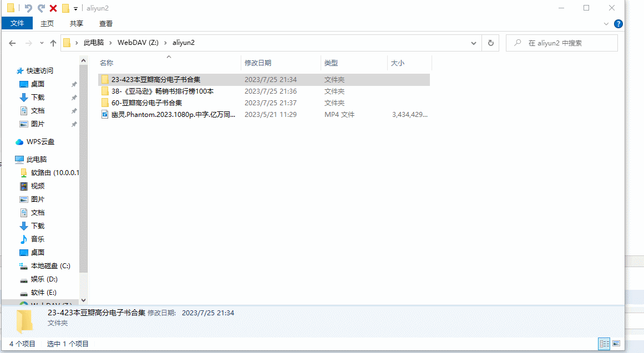Select folder 23-423本豆瓣高分电子书合集
Viewport: 644px width, 353px height.
264,80
